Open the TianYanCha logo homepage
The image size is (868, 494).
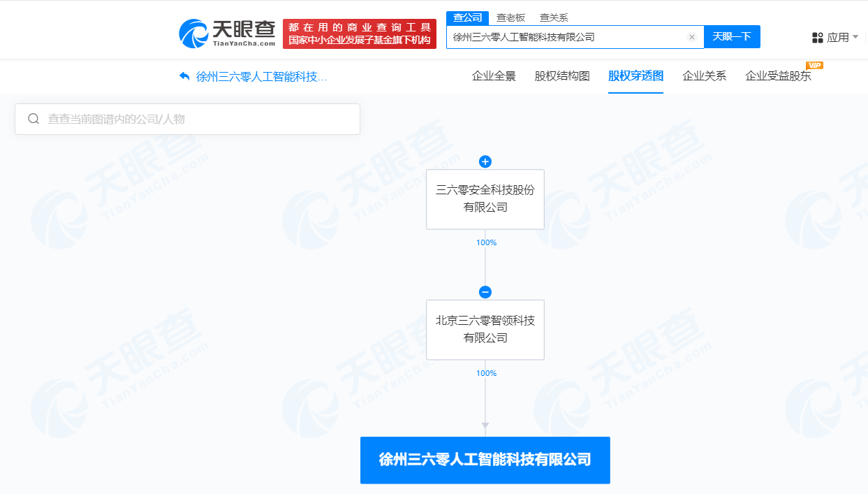[x=227, y=33]
